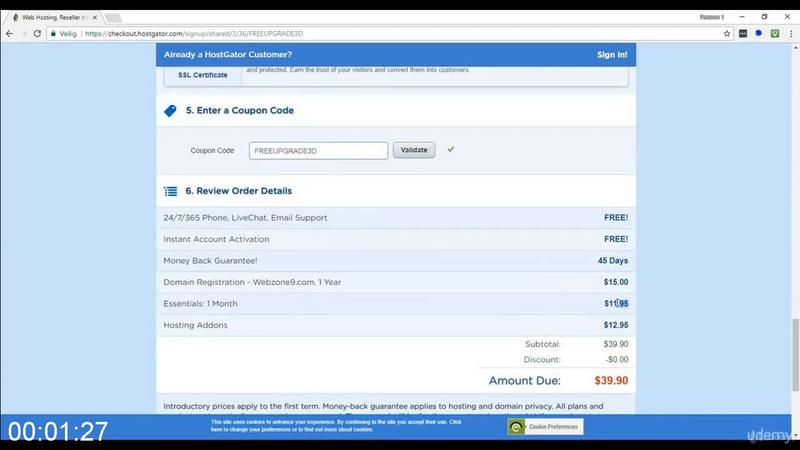
Task: Click the Sign In! link
Action: point(612,55)
